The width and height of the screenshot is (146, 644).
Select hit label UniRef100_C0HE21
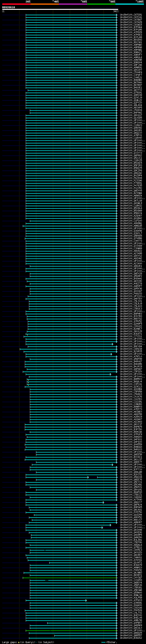[x=131, y=77]
